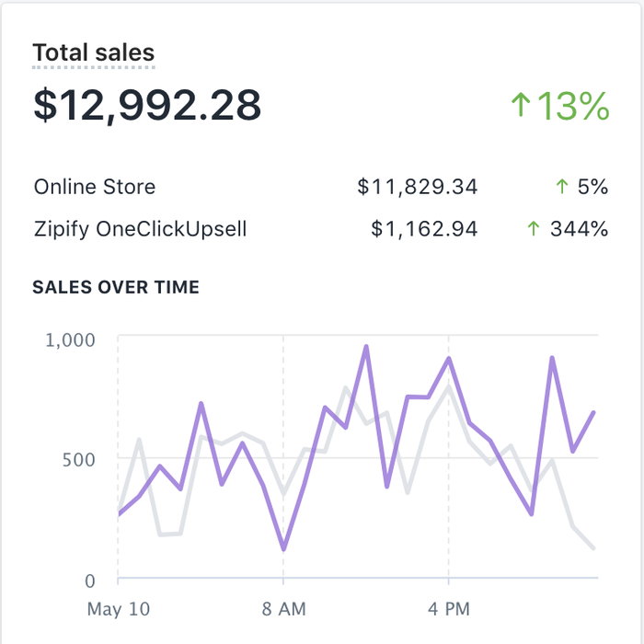Click the $12,992.28 total sales amount

147,104
